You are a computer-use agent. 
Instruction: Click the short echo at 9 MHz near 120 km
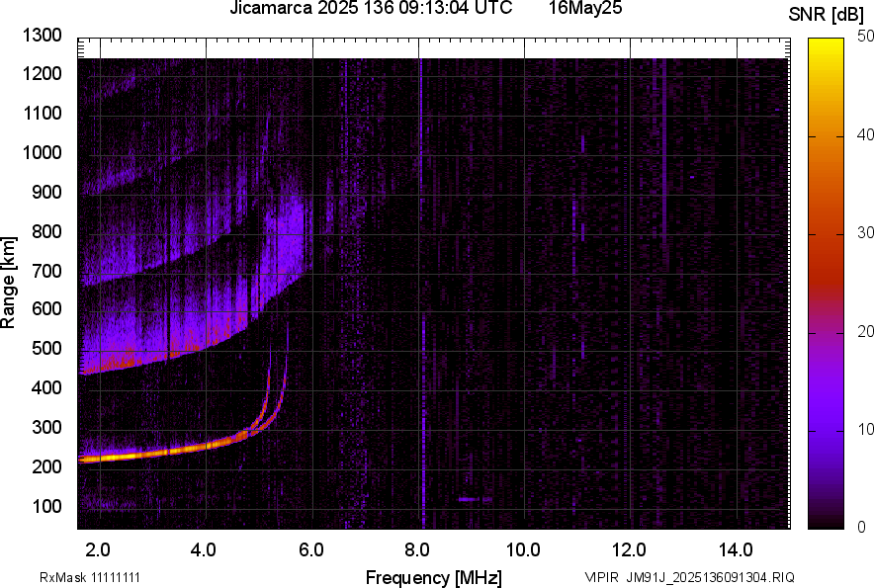pyautogui.click(x=475, y=499)
